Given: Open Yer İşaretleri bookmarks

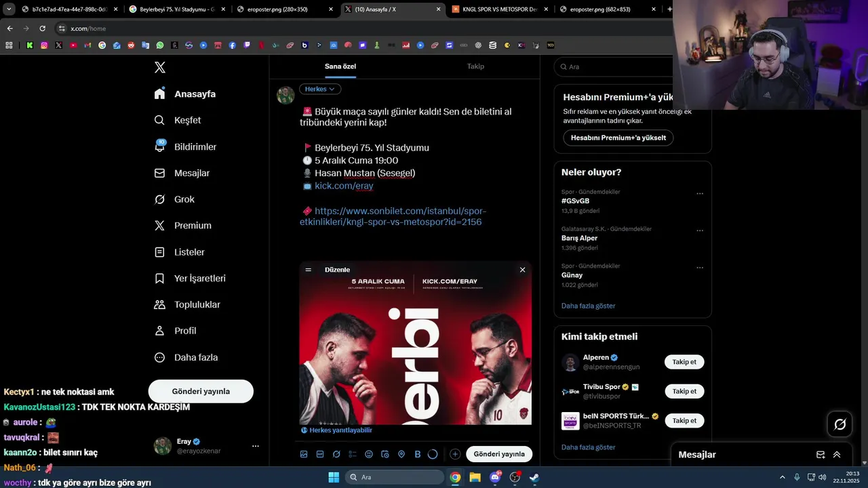Looking at the screenshot, I should (190, 279).
